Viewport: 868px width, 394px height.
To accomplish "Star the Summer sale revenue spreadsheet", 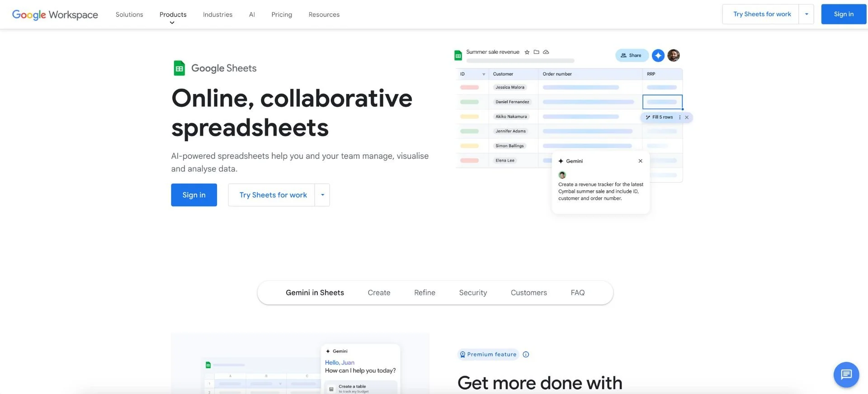I will click(x=527, y=52).
